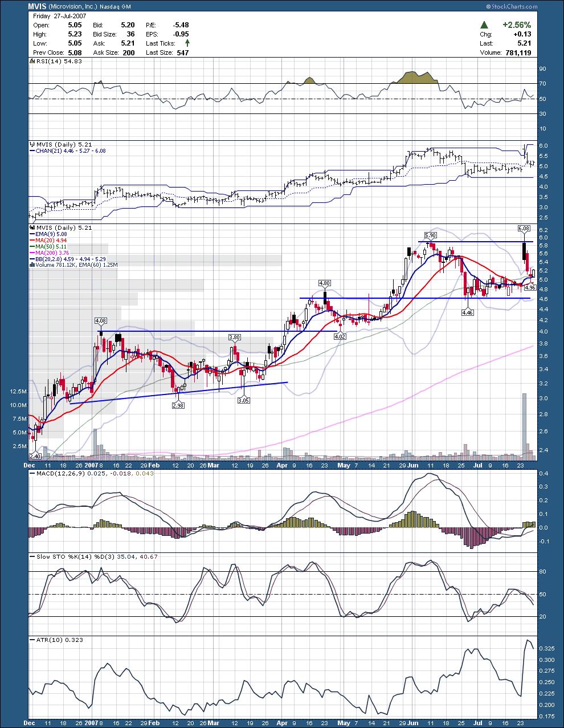Screen dimensions: 564x728
Task: Click the 3.80 peak price annotation
Action: pyautogui.click(x=234, y=337)
